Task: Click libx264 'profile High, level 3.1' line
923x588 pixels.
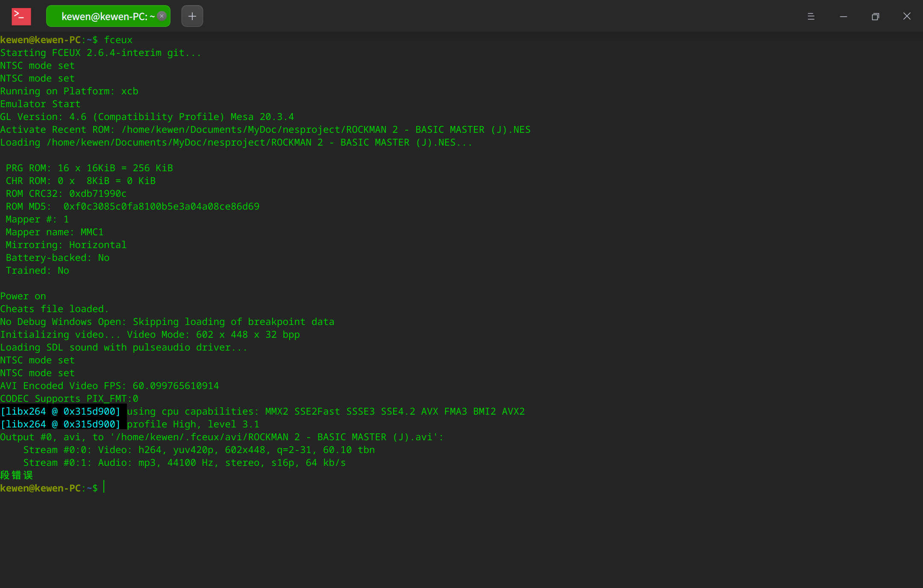Action: click(130, 424)
